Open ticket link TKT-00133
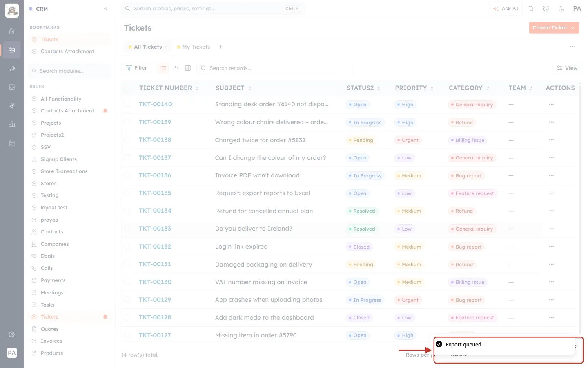Viewport: 588px width, 368px height. (x=155, y=229)
